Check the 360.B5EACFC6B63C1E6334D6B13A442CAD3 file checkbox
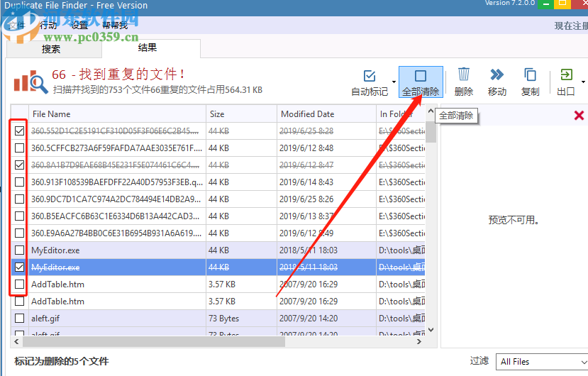 click(19, 216)
